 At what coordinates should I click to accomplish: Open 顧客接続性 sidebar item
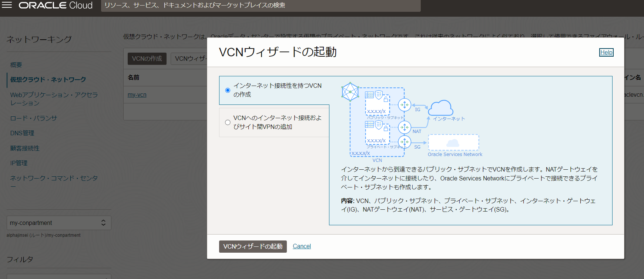pyautogui.click(x=25, y=148)
